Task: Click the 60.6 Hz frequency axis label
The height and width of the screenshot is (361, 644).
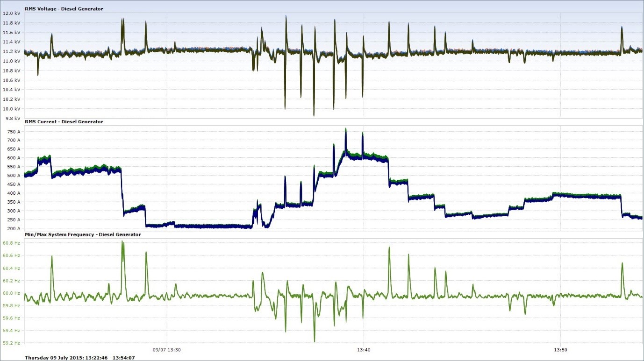Action: pyautogui.click(x=12, y=255)
